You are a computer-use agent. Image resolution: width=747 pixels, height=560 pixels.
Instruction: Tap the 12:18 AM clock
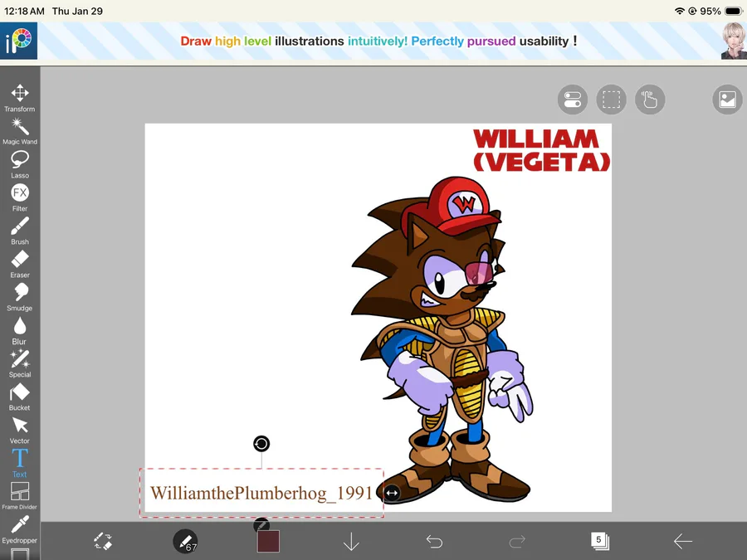pos(24,11)
